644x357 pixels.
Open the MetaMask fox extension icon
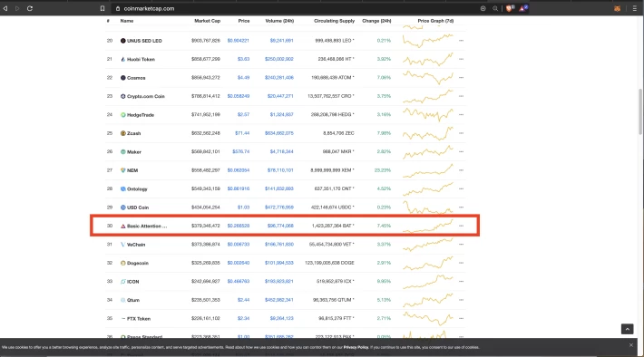(x=617, y=8)
